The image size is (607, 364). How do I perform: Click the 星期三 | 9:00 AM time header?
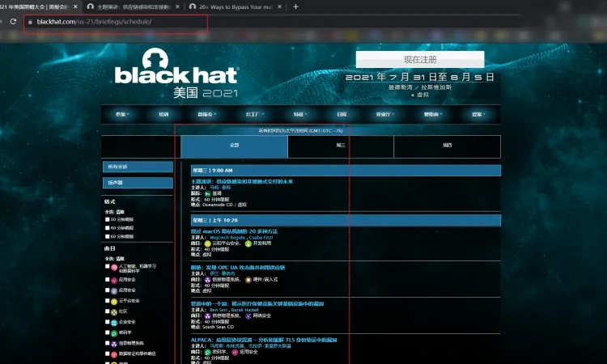pyautogui.click(x=346, y=171)
